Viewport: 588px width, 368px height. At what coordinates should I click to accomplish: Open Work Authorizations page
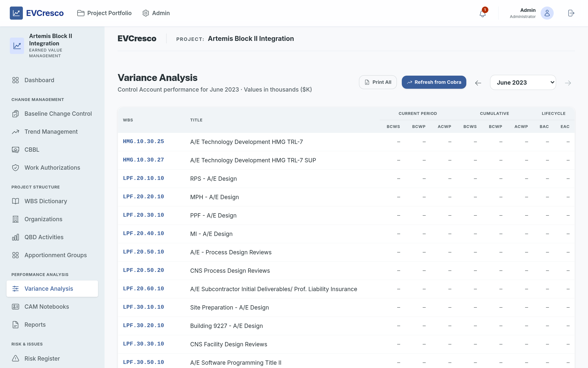tap(52, 168)
